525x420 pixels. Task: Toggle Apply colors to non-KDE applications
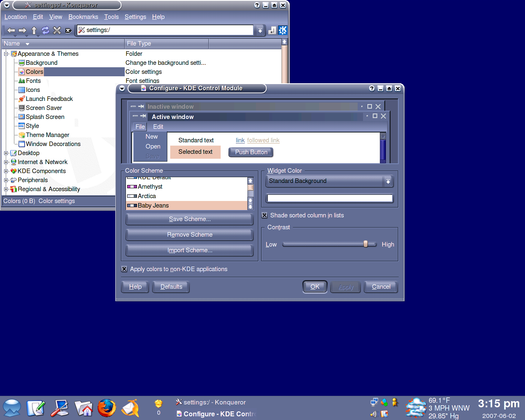coord(124,269)
